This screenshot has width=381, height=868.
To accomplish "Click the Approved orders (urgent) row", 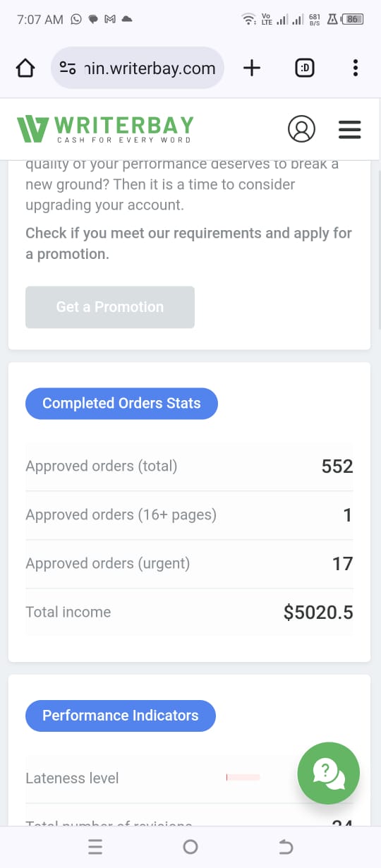I will coord(189,564).
